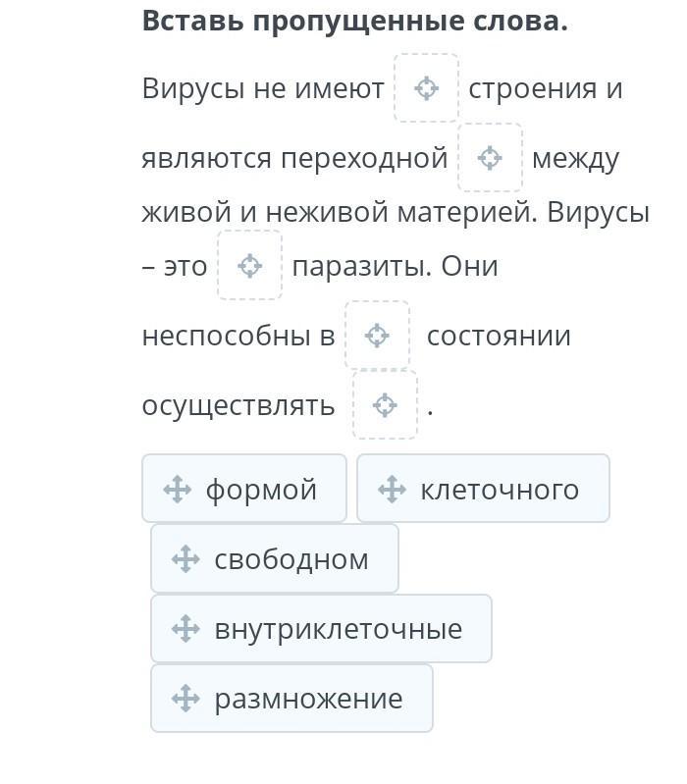Click the move handle icon on "формой"
Screen dimensions: 687x784
tap(177, 489)
